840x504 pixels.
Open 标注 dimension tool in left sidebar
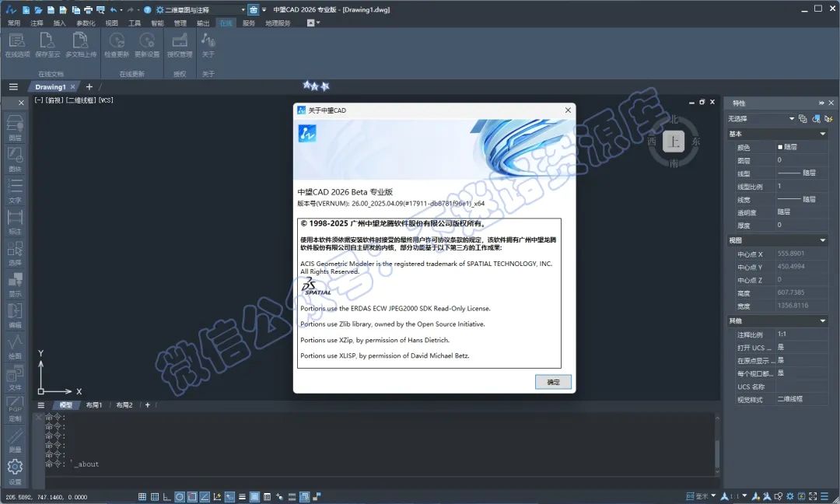(15, 221)
